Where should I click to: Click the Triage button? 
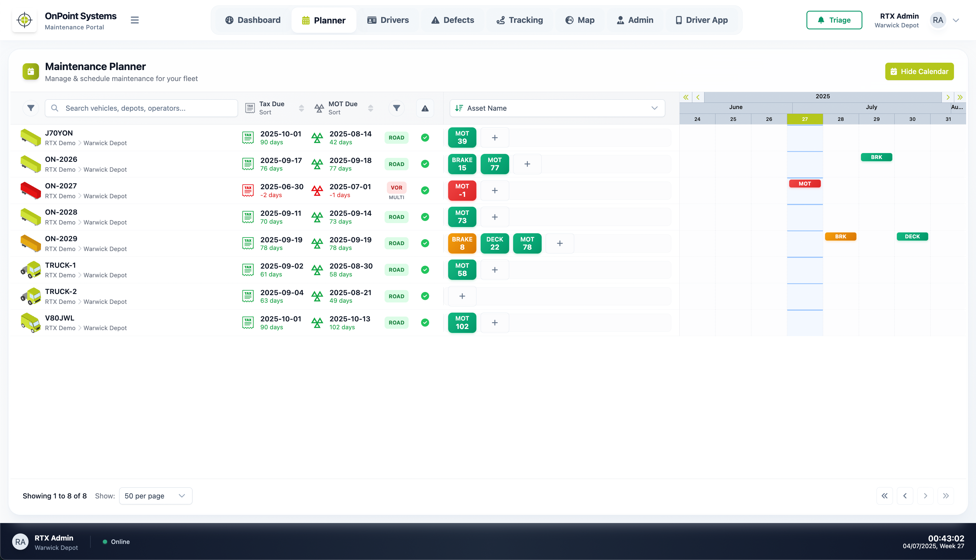click(834, 20)
